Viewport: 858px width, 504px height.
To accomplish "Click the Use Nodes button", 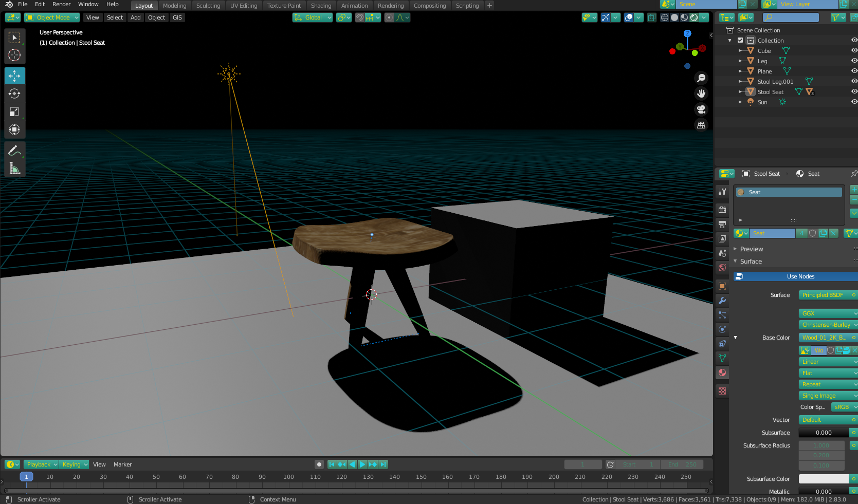I will [x=795, y=276].
